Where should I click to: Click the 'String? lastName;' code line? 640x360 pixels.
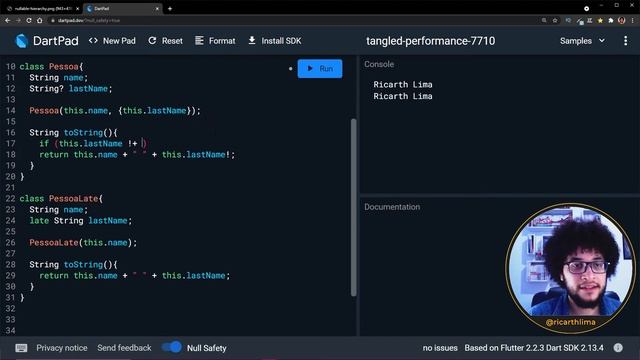click(71, 89)
